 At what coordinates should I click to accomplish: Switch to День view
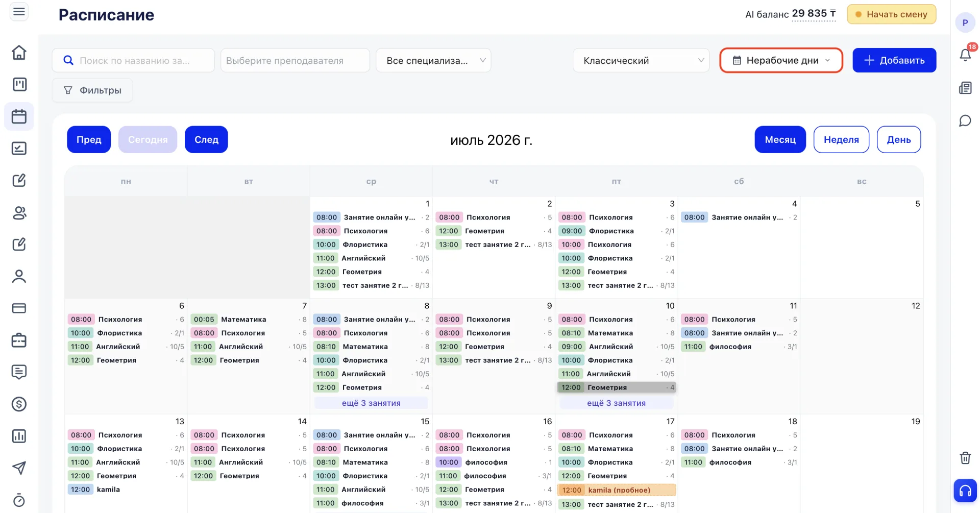point(898,139)
